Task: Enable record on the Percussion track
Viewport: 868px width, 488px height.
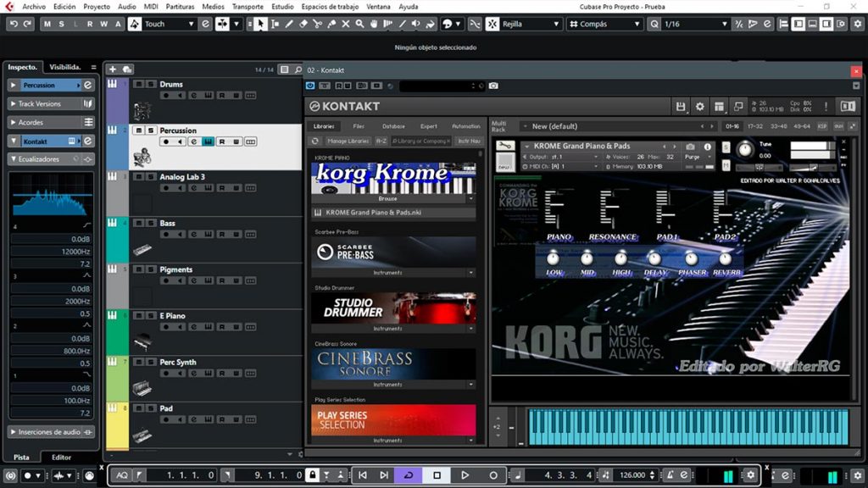Action: (x=165, y=141)
